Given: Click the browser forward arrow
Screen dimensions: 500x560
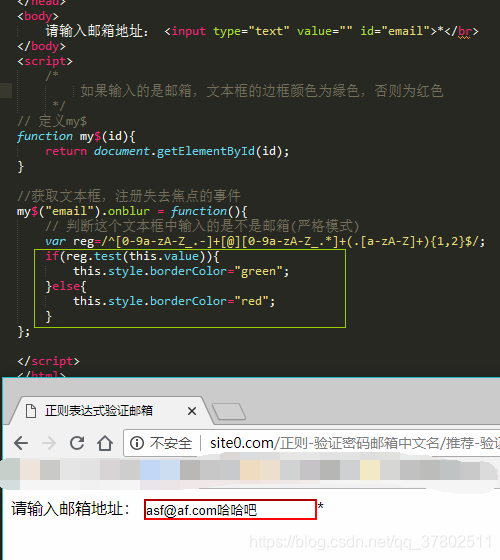Looking at the screenshot, I should 49,443.
